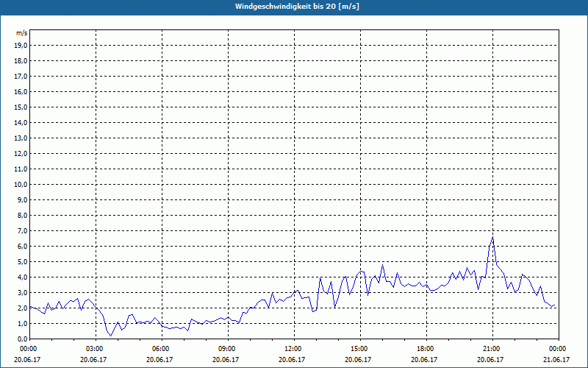Choose the "8,0" y-axis label
588x368 pixels.
point(22,216)
